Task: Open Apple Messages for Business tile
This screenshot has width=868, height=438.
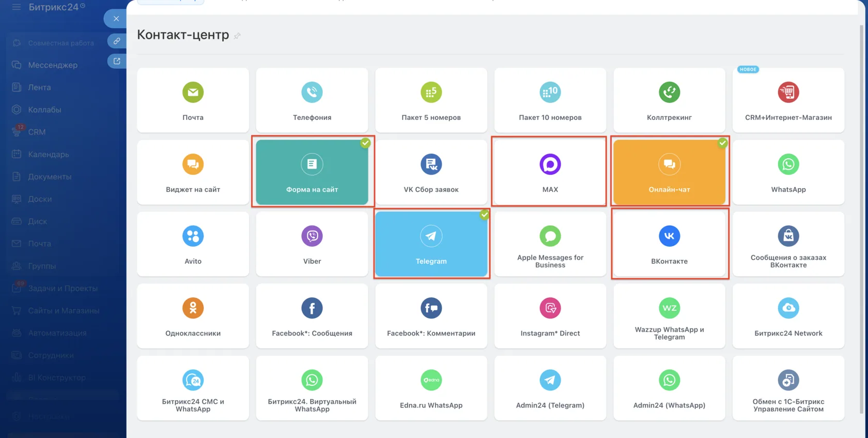Action: tap(550, 244)
